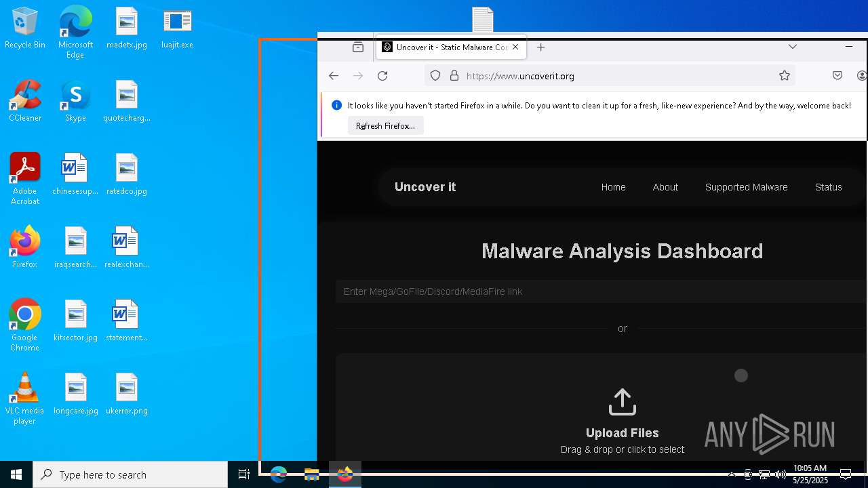This screenshot has width=868, height=488.
Task: Click Upload Files drop area text
Action: pos(623,433)
